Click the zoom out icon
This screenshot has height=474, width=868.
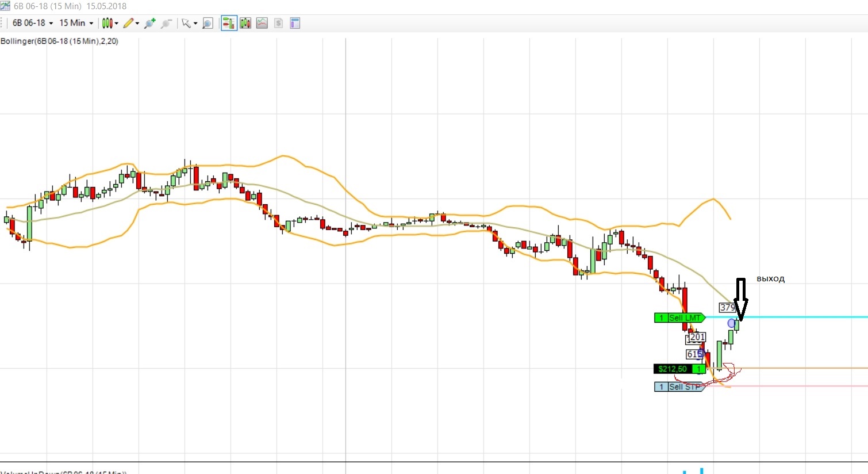(166, 23)
